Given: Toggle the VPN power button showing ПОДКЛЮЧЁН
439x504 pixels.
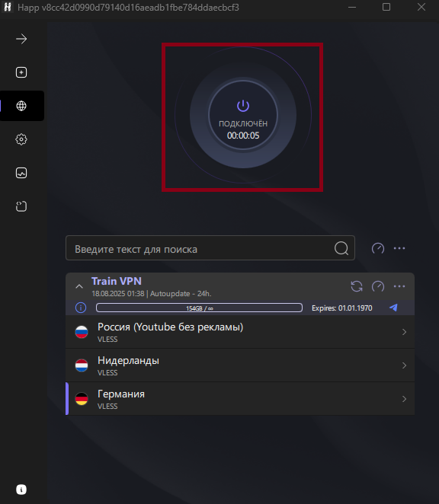Looking at the screenshot, I should coord(243,116).
